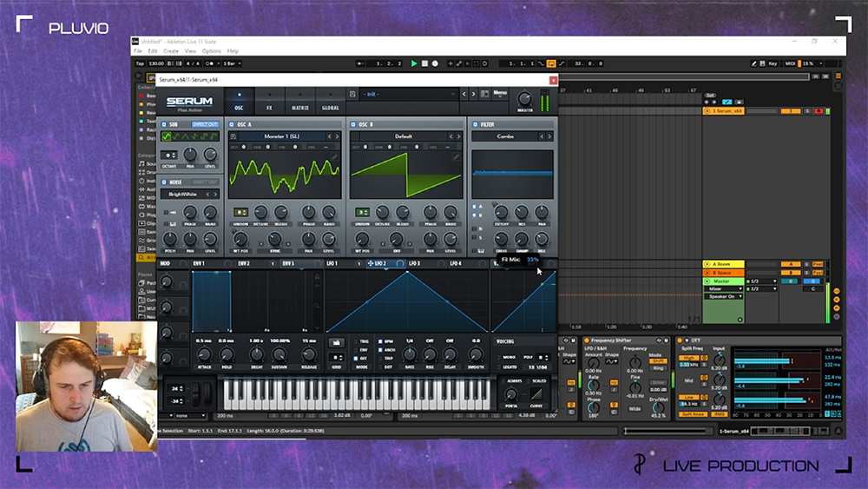Select previous OSC A wavetable arrow
Viewport: 868px width, 489px height.
(x=329, y=136)
